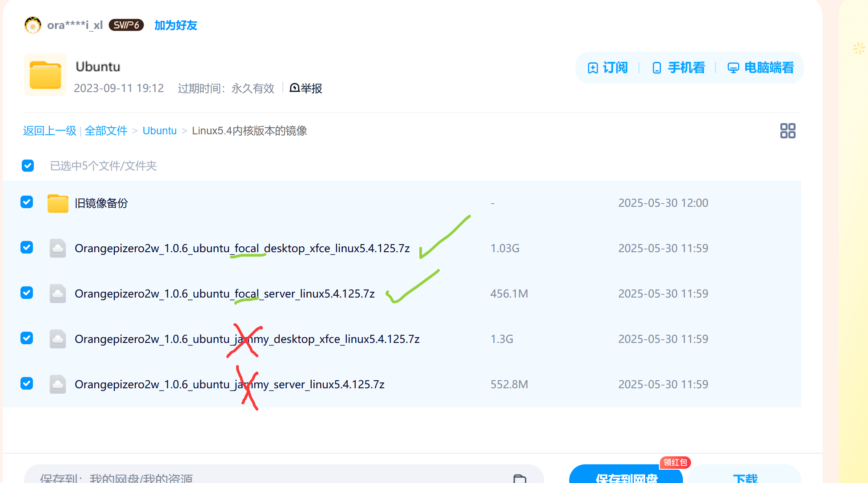Click the 552.8M file size

coord(509,384)
